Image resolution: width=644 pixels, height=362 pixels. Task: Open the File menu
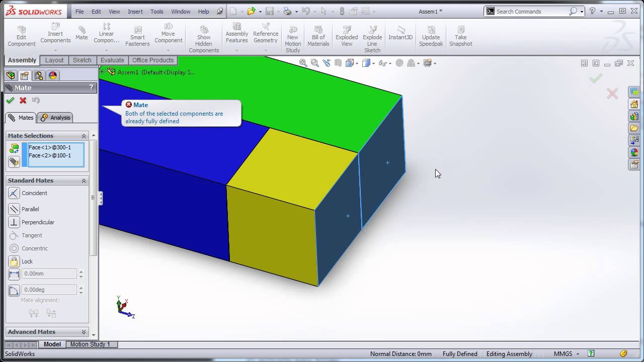[x=79, y=12]
